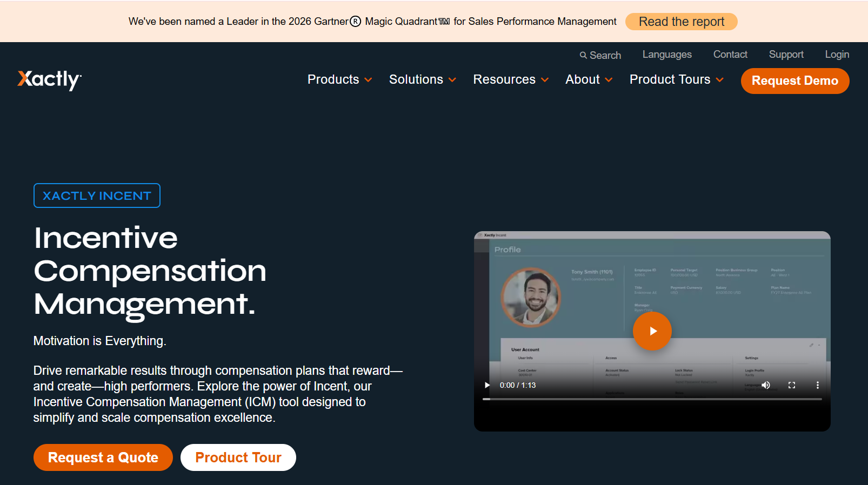Enter fullscreen mode for the video
This screenshot has width=868, height=485.
point(792,385)
